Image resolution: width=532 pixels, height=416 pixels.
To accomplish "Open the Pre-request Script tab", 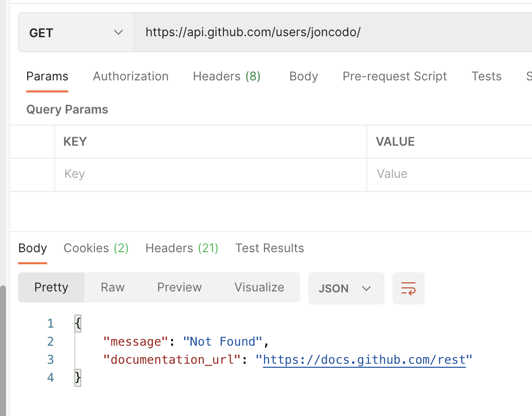I will (394, 76).
